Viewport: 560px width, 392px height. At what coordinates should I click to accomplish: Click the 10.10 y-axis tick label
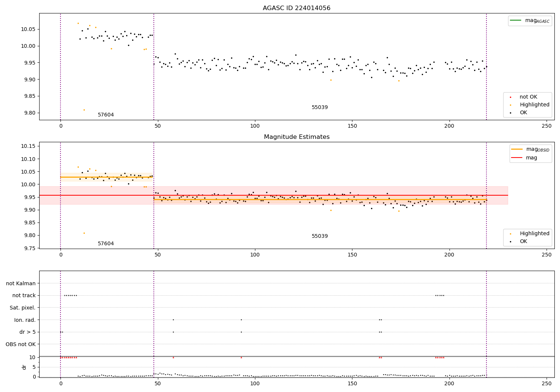pyautogui.click(x=28, y=159)
